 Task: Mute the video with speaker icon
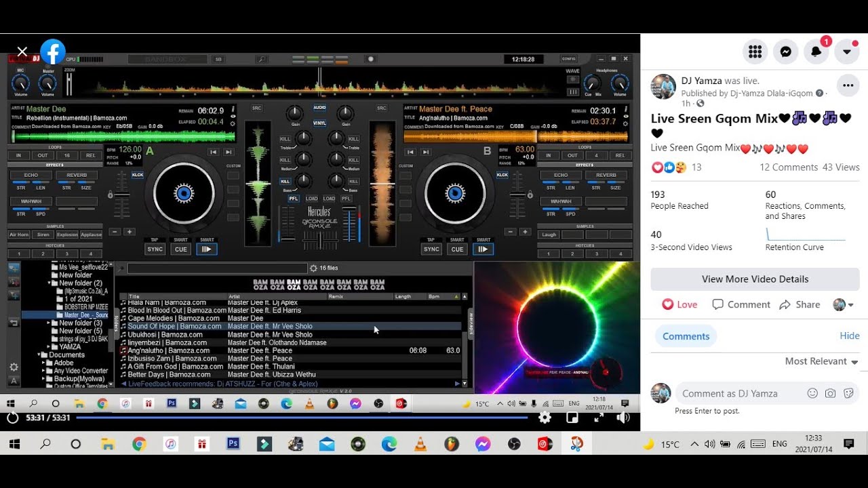click(x=623, y=418)
